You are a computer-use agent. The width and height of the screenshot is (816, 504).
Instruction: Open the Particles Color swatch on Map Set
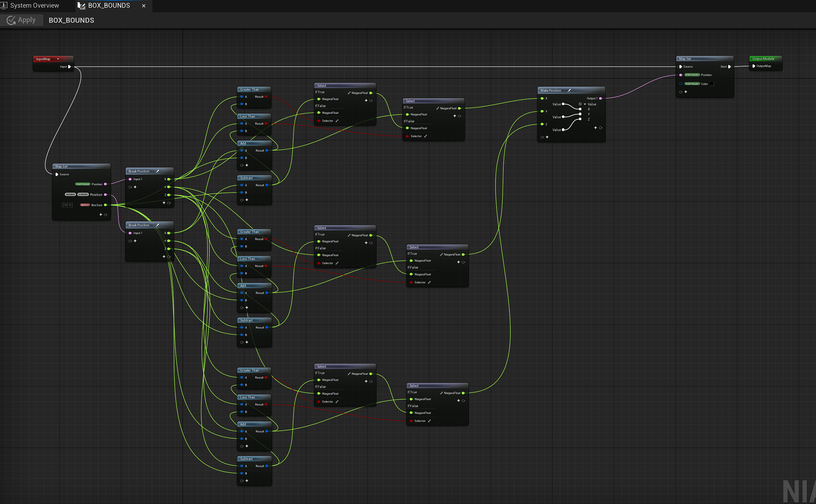pyautogui.click(x=712, y=84)
